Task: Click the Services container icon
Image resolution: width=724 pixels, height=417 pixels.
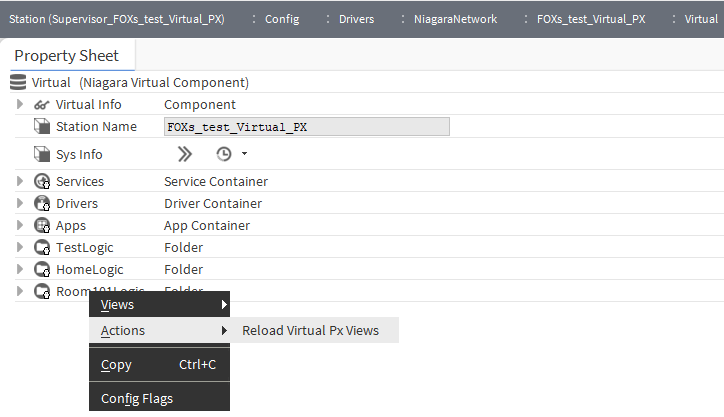Action: coord(42,182)
